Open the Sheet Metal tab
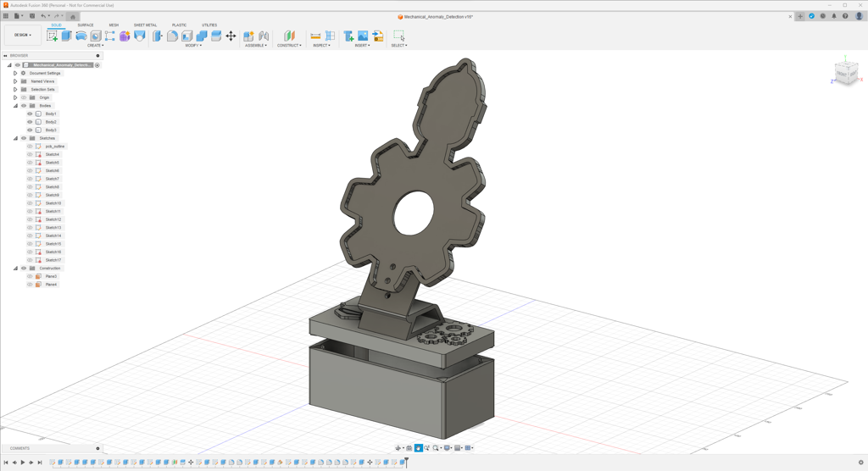The height and width of the screenshot is (471, 868). pyautogui.click(x=145, y=25)
